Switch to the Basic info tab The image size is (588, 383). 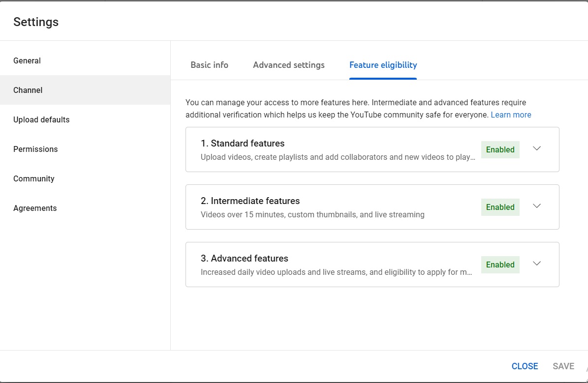pyautogui.click(x=209, y=65)
